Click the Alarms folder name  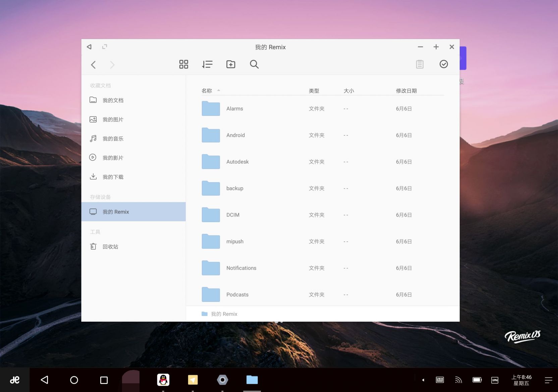[235, 109]
